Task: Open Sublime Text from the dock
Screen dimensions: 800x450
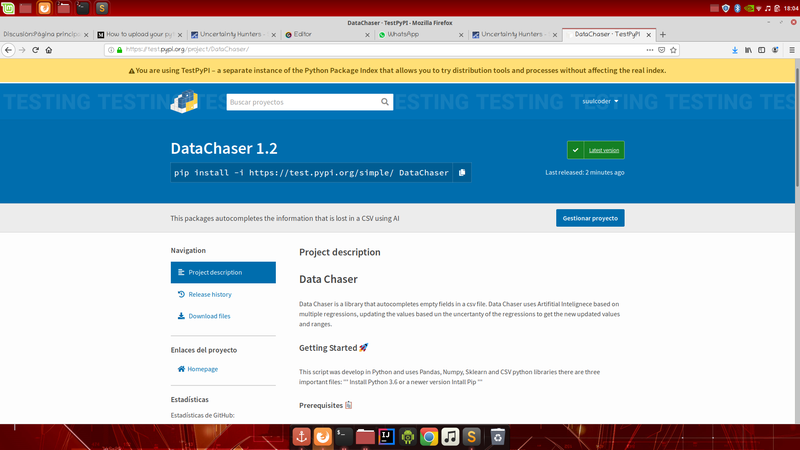Action: point(471,437)
